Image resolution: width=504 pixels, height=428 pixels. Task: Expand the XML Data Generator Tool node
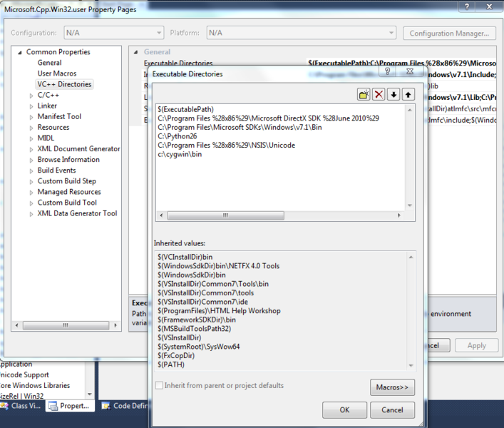(31, 214)
